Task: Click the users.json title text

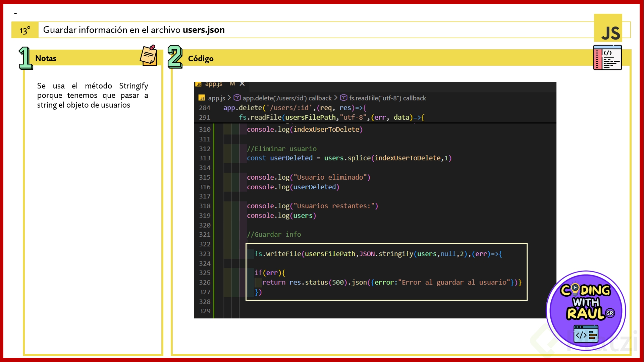Action: pyautogui.click(x=204, y=30)
